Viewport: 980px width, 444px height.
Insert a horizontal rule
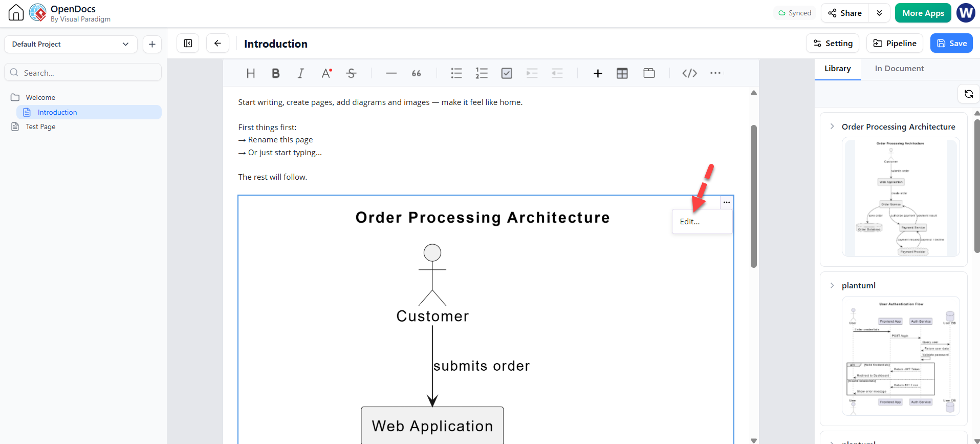pos(391,73)
